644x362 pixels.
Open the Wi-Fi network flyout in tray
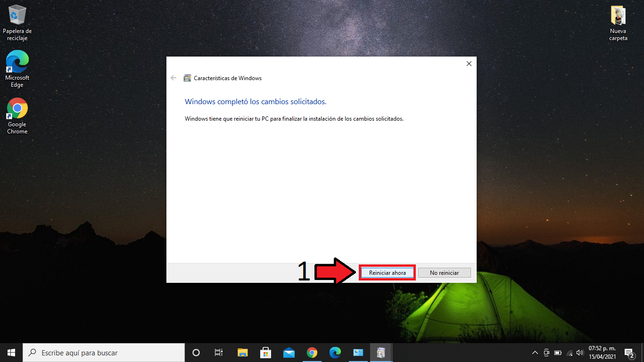coord(570,353)
